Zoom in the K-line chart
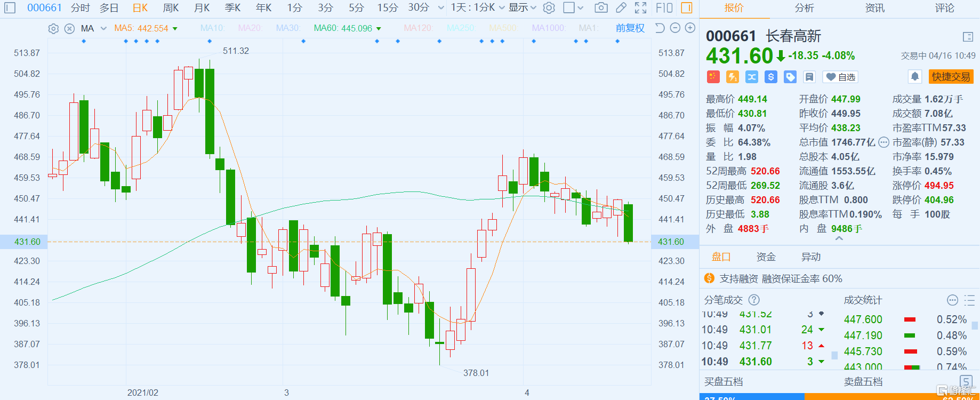 point(690,28)
